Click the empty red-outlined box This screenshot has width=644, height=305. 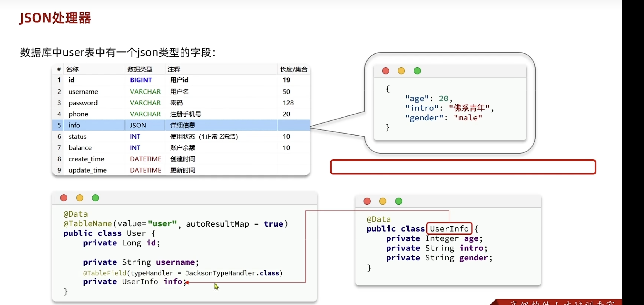click(x=463, y=167)
